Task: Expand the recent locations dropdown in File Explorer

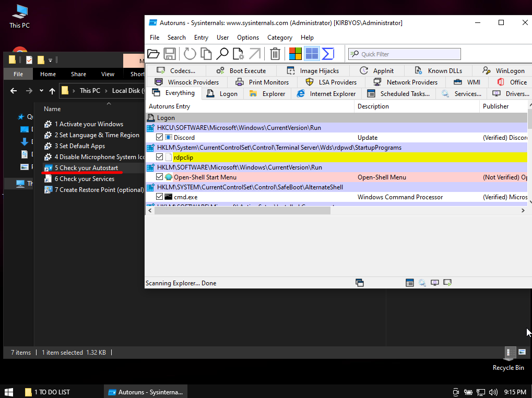Action: pyautogui.click(x=41, y=91)
